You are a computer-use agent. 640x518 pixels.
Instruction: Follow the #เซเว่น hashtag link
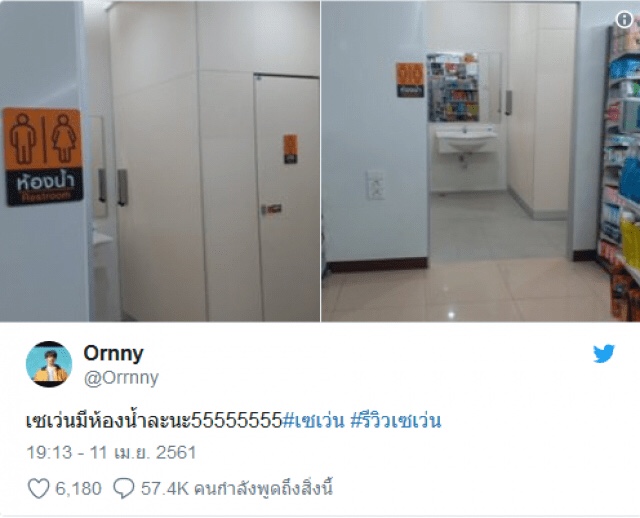313,421
